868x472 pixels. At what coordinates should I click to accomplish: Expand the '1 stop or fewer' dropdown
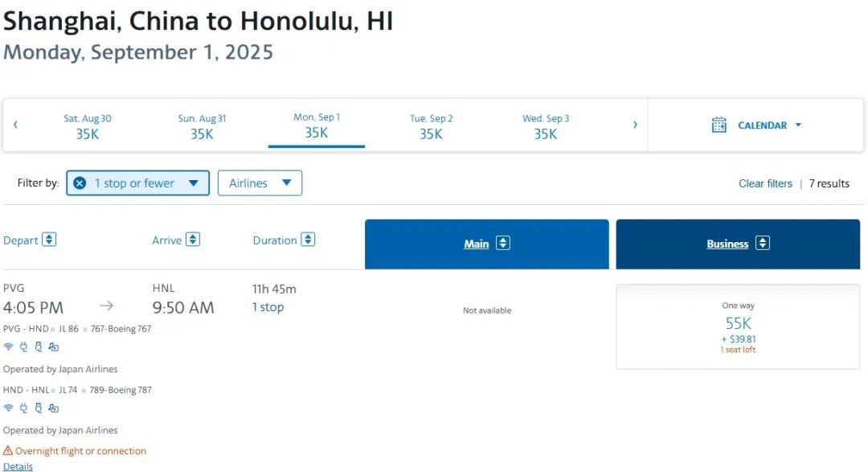pyautogui.click(x=193, y=183)
